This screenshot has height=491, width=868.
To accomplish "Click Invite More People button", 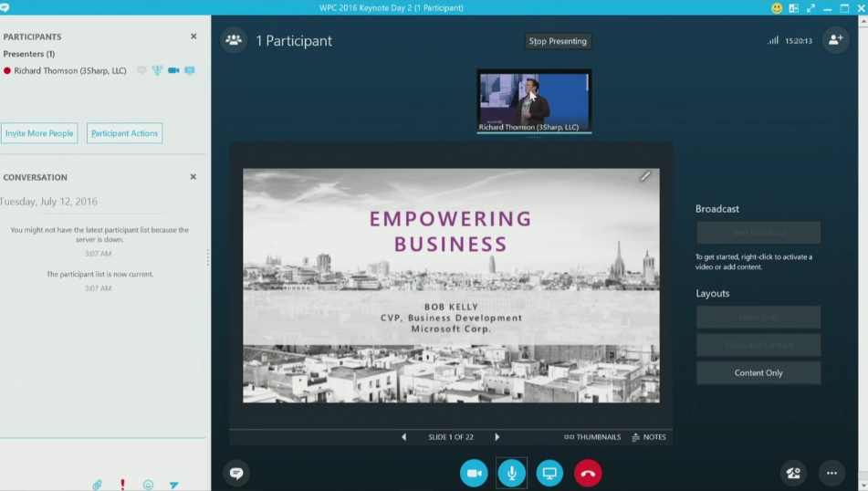I will click(39, 133).
